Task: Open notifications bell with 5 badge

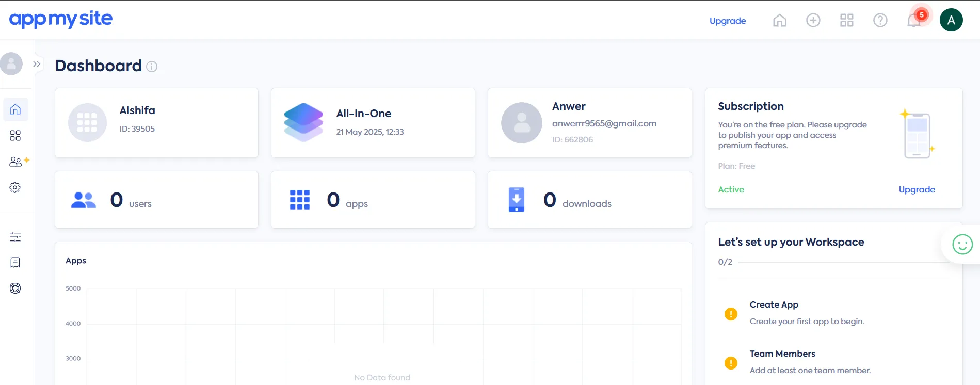Action: click(914, 21)
